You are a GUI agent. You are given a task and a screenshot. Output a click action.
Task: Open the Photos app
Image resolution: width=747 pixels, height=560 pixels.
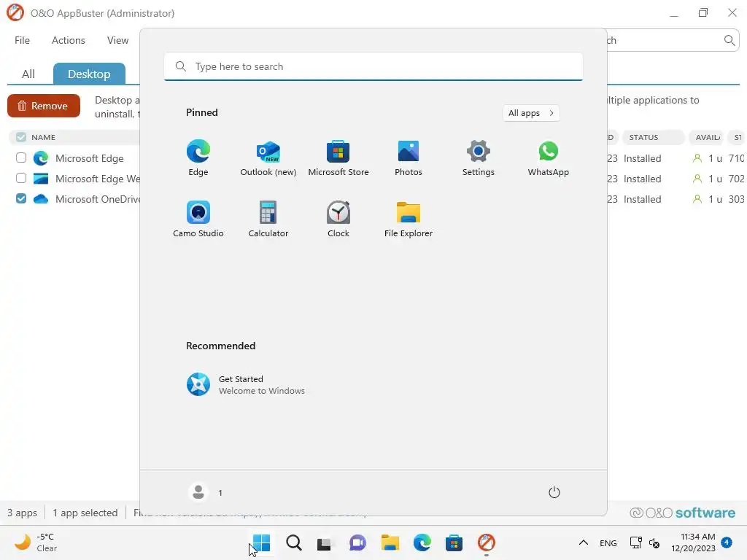[x=409, y=157]
